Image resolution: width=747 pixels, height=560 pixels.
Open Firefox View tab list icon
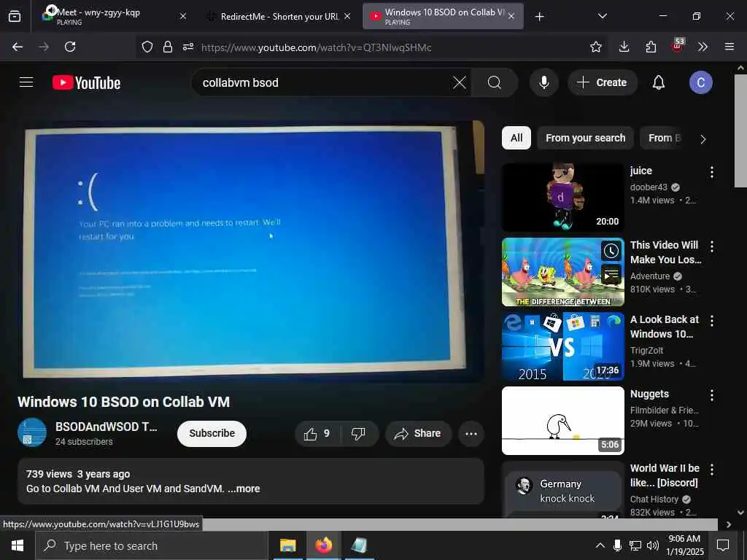point(15,16)
